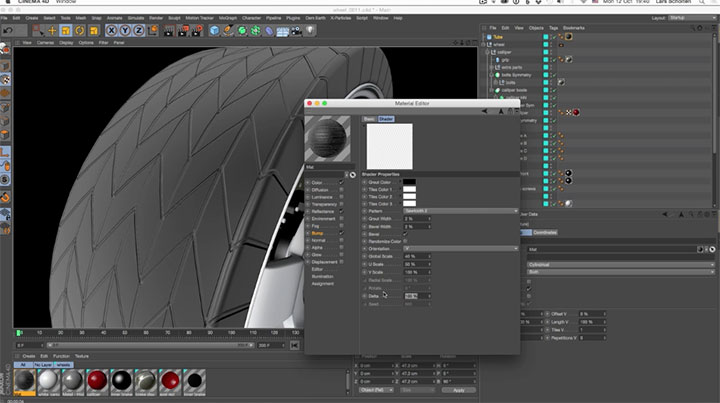Activate the Scale tool
The width and height of the screenshot is (720, 403).
tap(66, 31)
